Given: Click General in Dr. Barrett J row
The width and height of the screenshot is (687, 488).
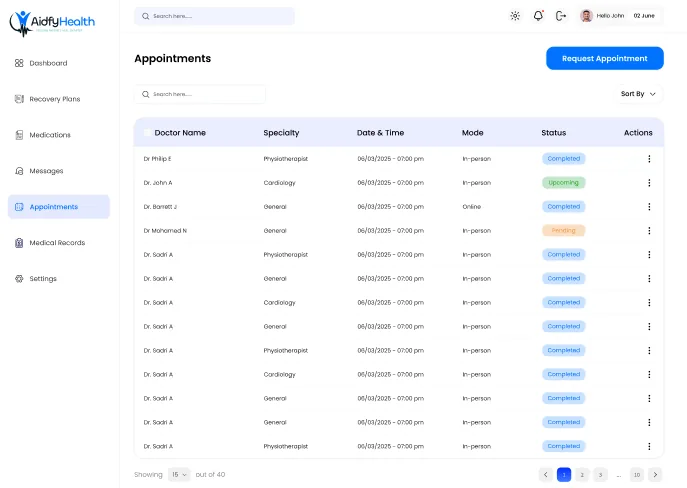Looking at the screenshot, I should tap(275, 206).
